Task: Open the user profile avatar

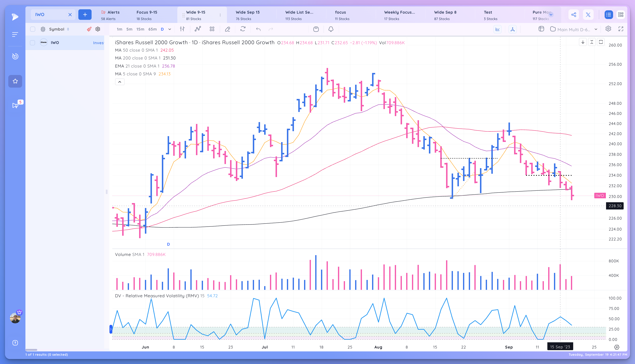Action: [15, 318]
